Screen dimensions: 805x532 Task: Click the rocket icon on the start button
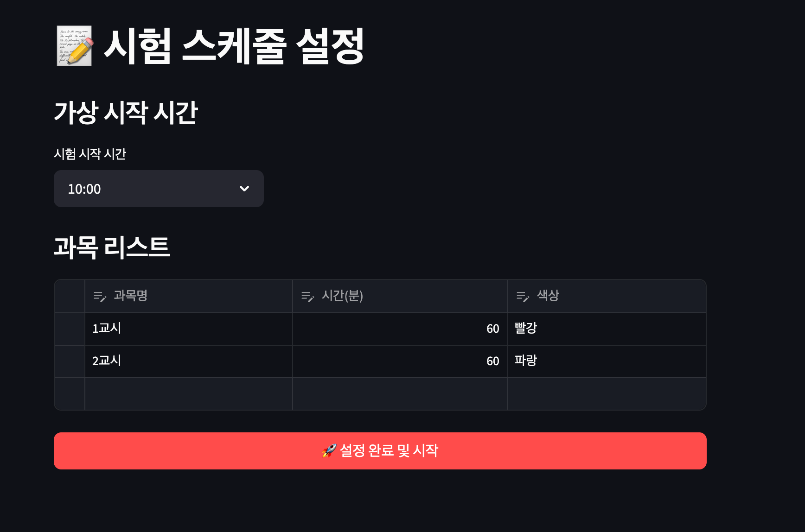[x=328, y=450]
